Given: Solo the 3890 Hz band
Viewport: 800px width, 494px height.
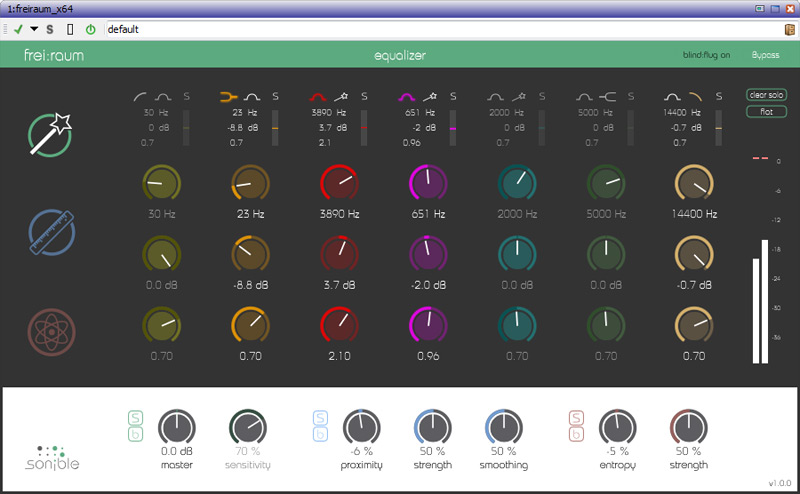Looking at the screenshot, I should (364, 96).
